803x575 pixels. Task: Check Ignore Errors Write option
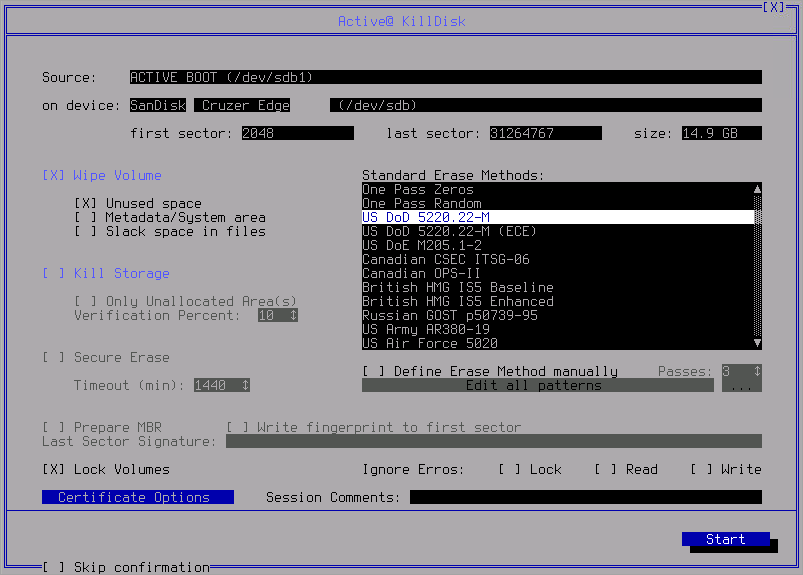point(701,469)
